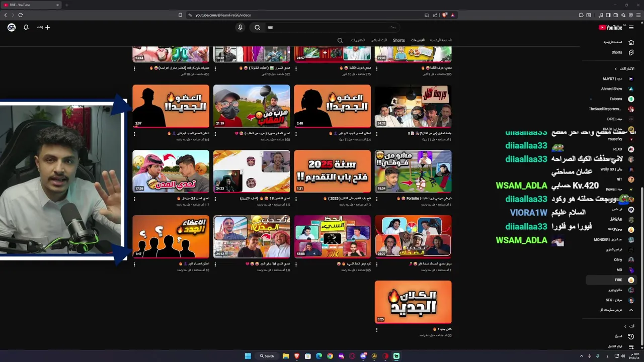644x362 pixels.
Task: Open Google Chrome from taskbar
Action: coord(330,356)
